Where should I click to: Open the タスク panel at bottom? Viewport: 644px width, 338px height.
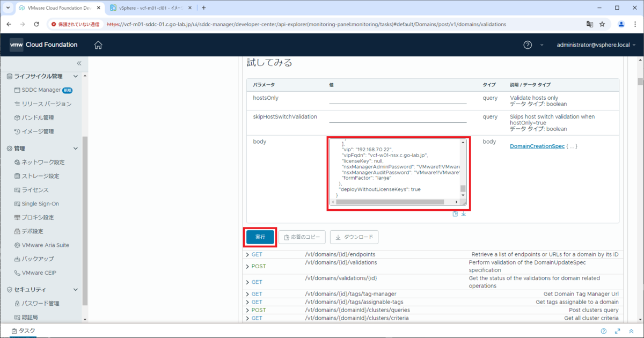point(24,331)
